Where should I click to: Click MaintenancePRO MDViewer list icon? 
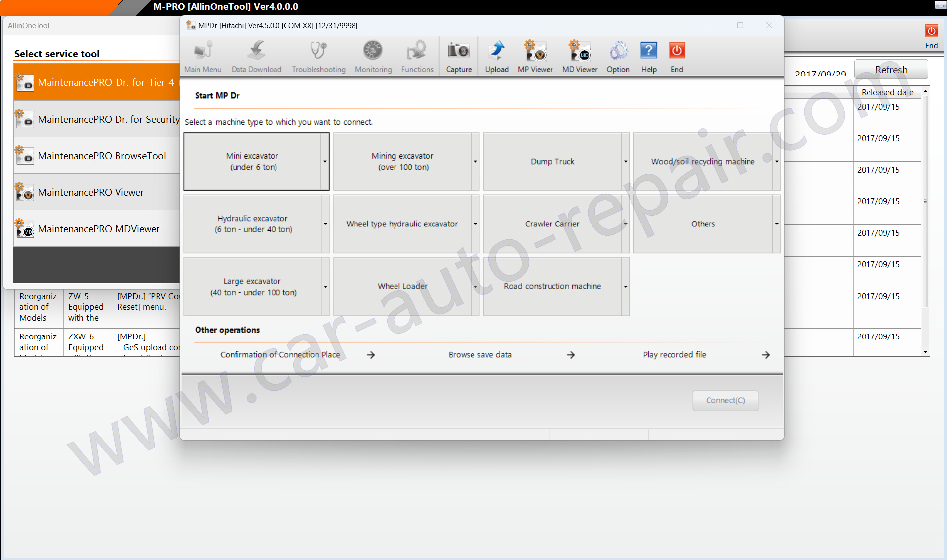coord(24,228)
